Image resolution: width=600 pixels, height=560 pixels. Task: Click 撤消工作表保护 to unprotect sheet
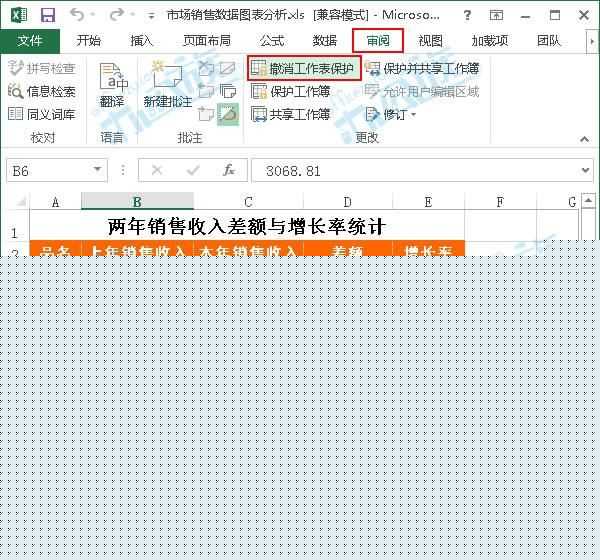[304, 68]
